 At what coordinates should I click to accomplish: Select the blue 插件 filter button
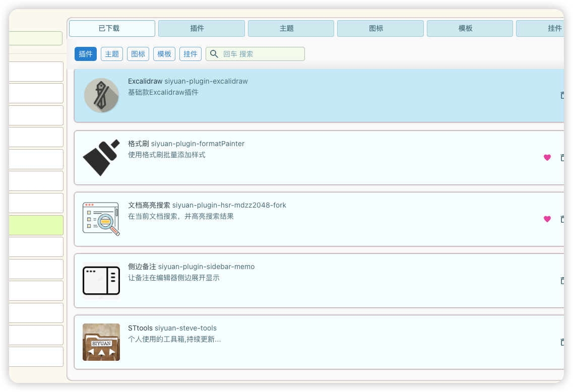click(86, 54)
